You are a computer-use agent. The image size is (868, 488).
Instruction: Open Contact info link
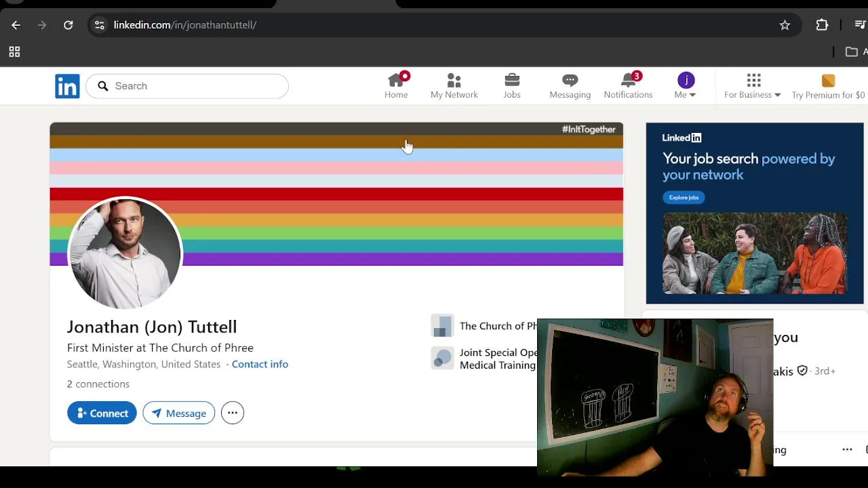(260, 364)
